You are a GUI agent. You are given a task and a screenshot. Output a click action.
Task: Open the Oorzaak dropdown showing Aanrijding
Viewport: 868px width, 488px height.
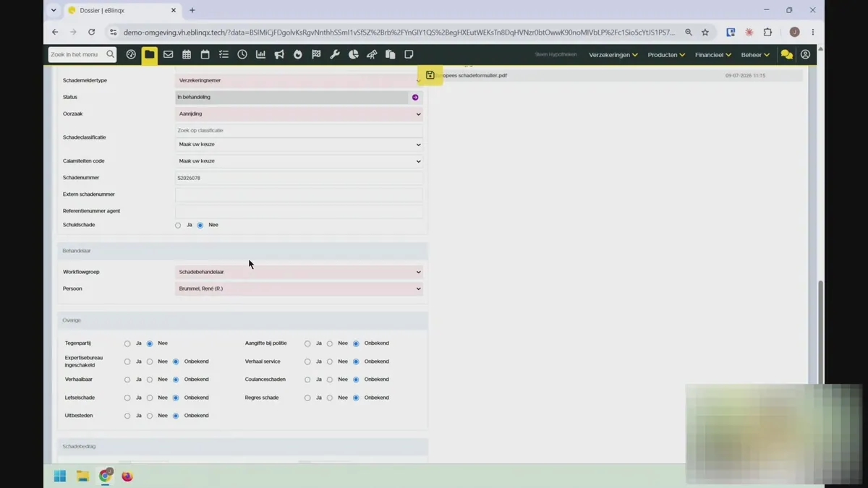tap(299, 114)
